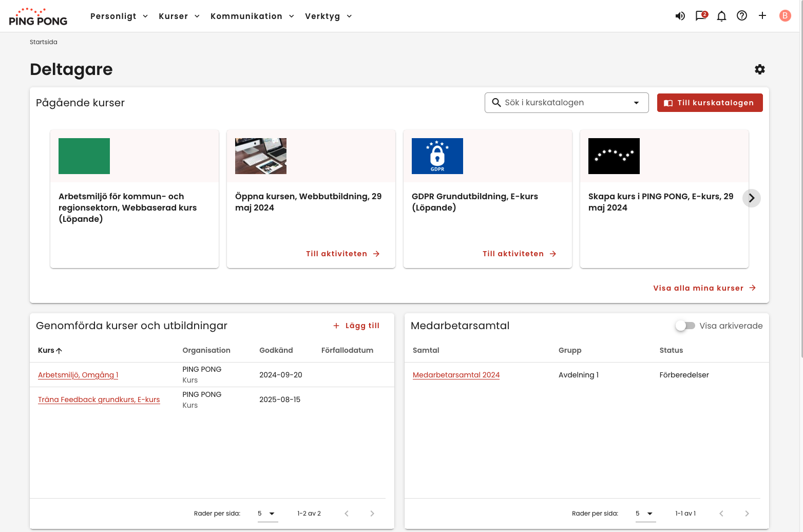This screenshot has height=532, width=803.
Task: Open user profile avatar B
Action: [785, 16]
